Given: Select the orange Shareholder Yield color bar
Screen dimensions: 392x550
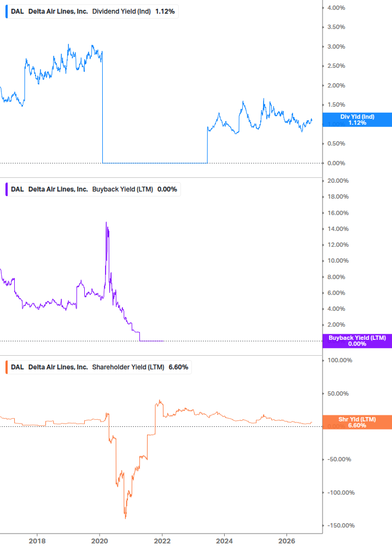Looking at the screenshot, I should click(7, 367).
